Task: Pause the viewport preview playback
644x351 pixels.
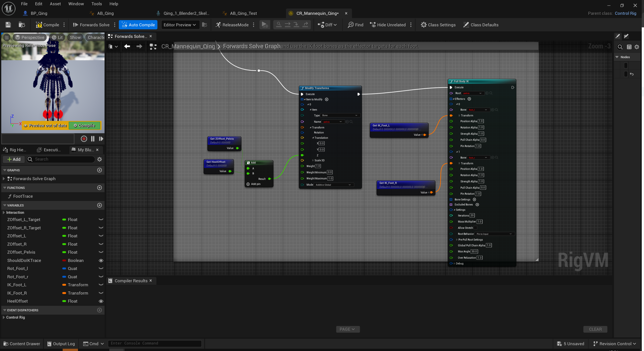Action: [93, 139]
